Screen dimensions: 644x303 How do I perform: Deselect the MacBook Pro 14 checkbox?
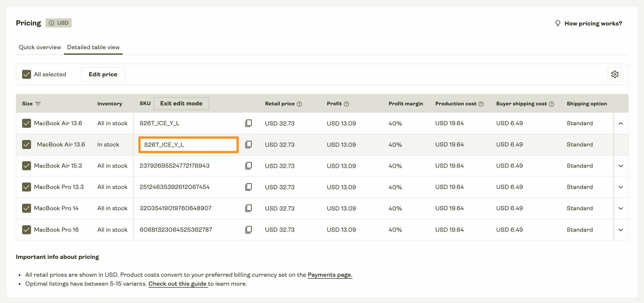pyautogui.click(x=27, y=208)
